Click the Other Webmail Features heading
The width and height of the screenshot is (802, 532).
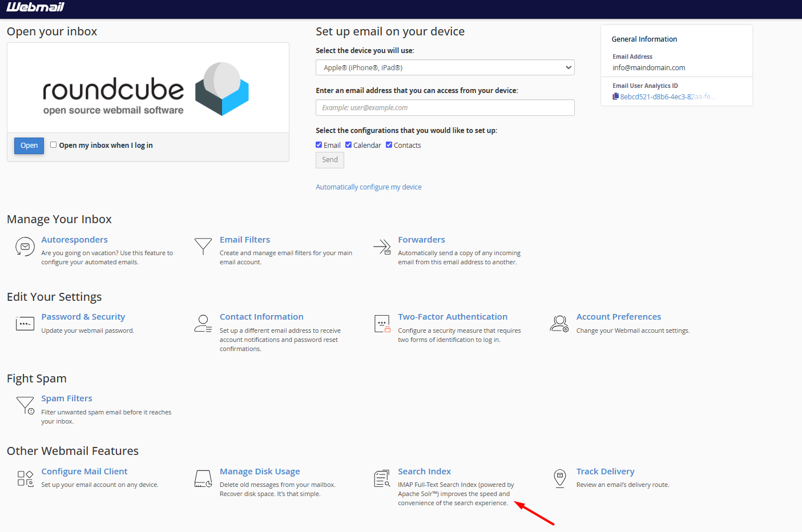[x=72, y=451]
